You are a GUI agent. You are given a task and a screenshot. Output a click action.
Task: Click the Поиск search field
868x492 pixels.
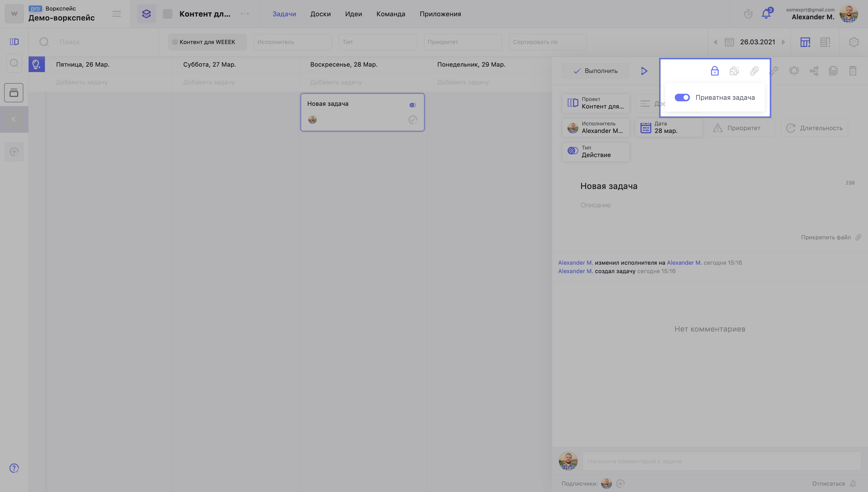click(94, 42)
